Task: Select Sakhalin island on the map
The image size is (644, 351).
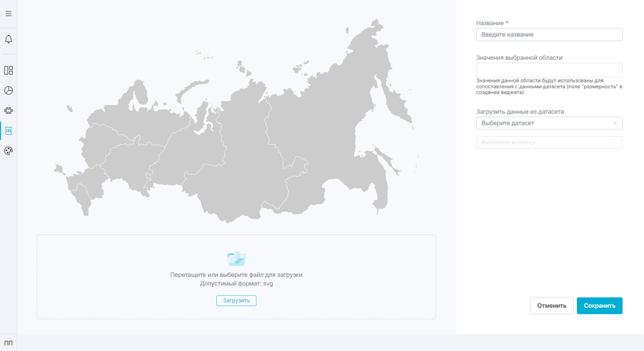Action: pyautogui.click(x=384, y=158)
